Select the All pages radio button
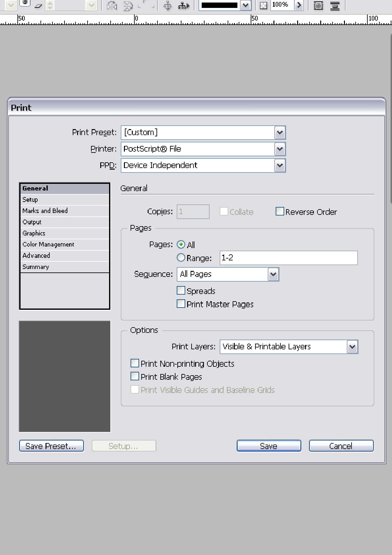Image resolution: width=392 pixels, height=555 pixels. point(181,245)
